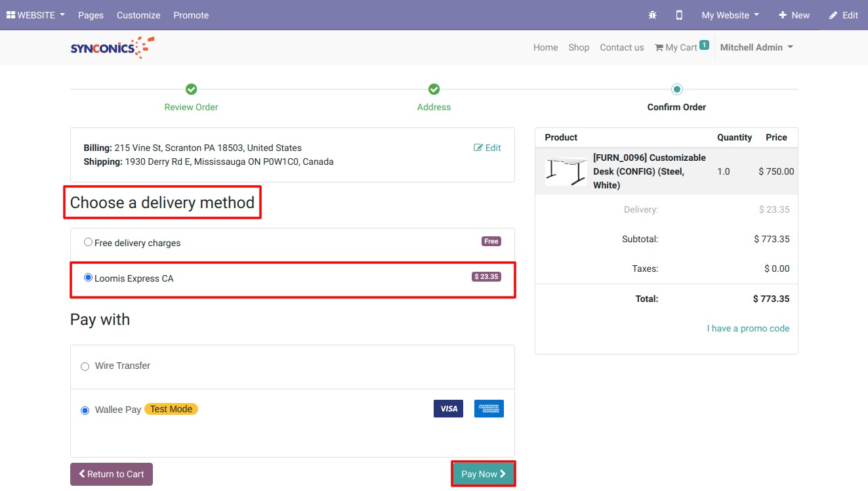Click the Synconics logo
Screen dimensions: 868x491
tap(112, 47)
